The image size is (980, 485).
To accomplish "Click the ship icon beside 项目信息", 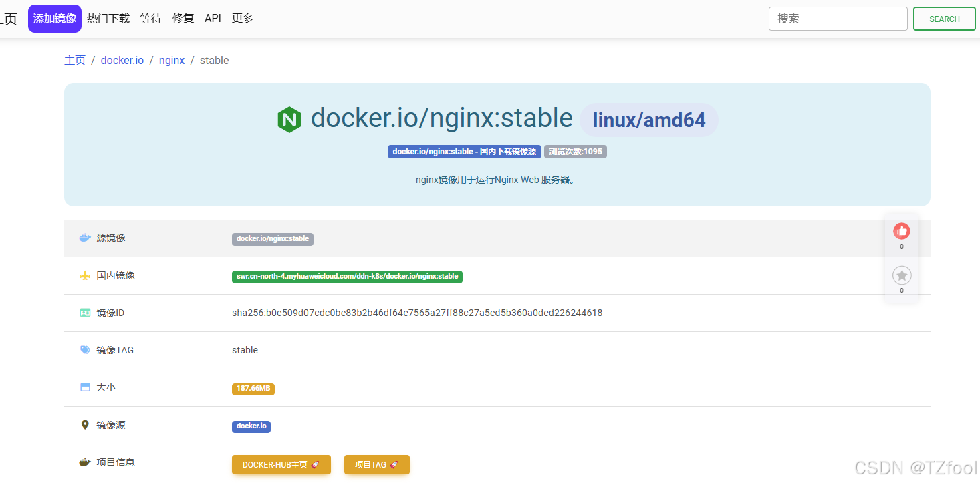I will pyautogui.click(x=85, y=462).
